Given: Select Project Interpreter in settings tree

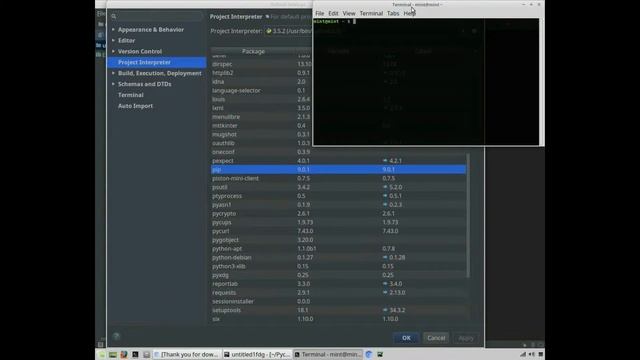Looking at the screenshot, I should click(x=157, y=62).
